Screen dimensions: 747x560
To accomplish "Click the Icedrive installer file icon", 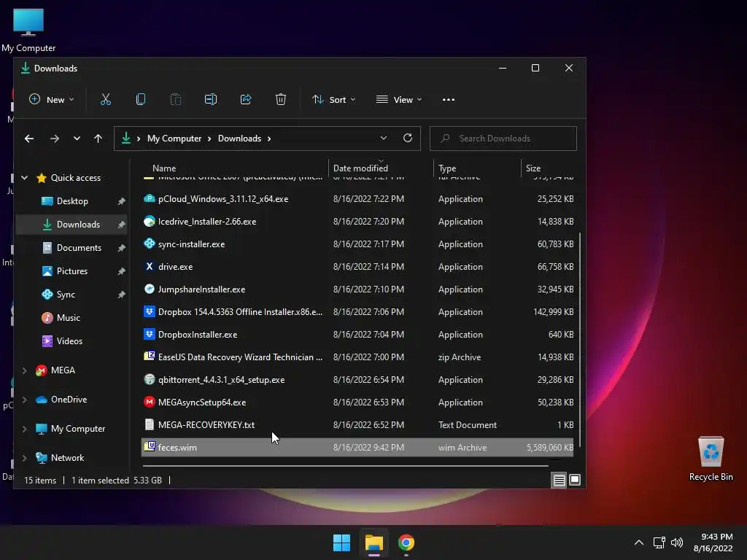I will [149, 222].
